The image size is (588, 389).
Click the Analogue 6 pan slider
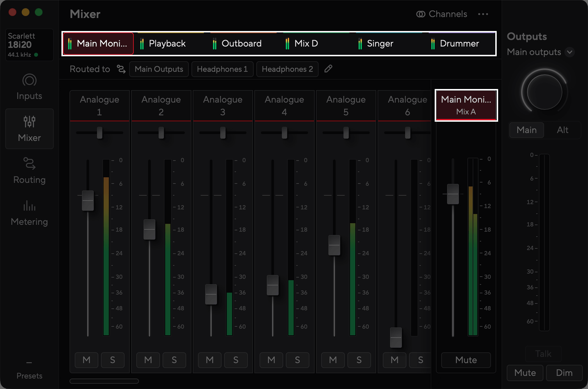click(407, 133)
